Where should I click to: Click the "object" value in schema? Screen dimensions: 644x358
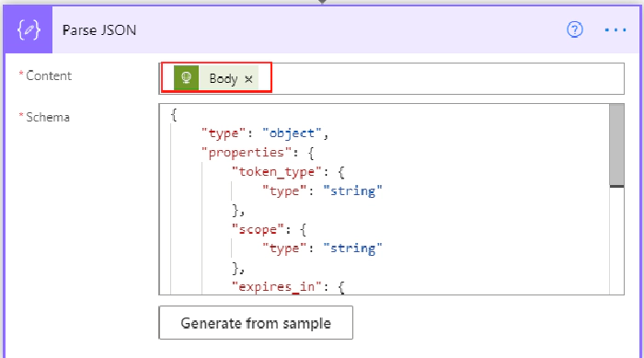(292, 133)
